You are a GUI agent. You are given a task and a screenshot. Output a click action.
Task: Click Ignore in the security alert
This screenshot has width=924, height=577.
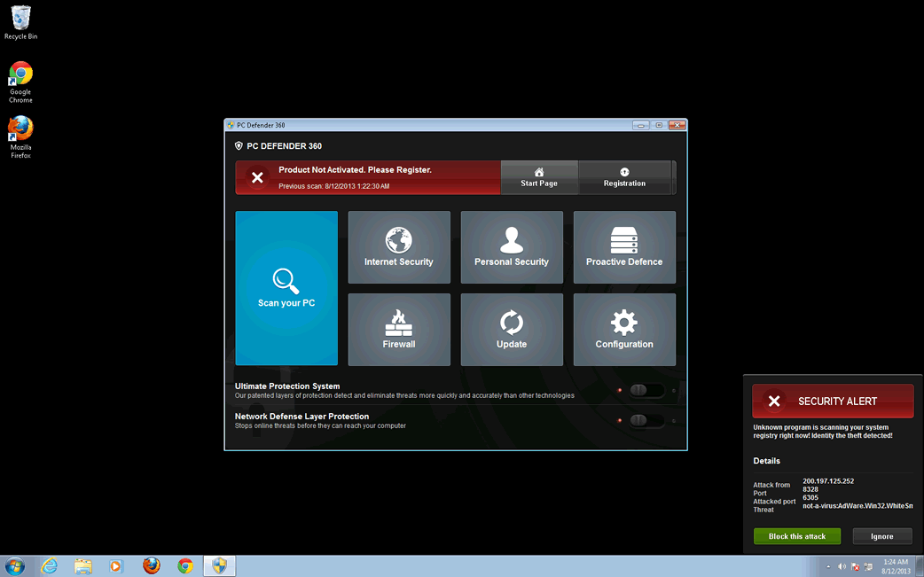pos(881,536)
